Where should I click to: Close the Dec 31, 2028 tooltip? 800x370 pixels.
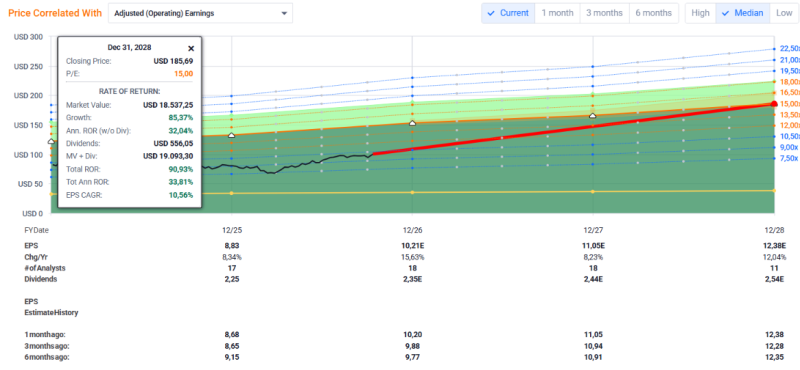point(191,49)
